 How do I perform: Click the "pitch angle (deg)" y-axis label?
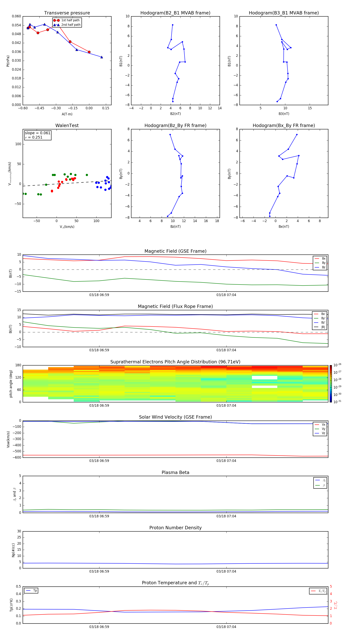pos(11,384)
